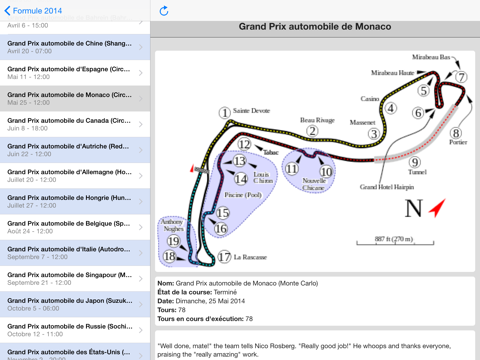This screenshot has height=360, width=480.
Task: Select Grand Prix automobile de Monaco row
Action: pyautogui.click(x=75, y=98)
